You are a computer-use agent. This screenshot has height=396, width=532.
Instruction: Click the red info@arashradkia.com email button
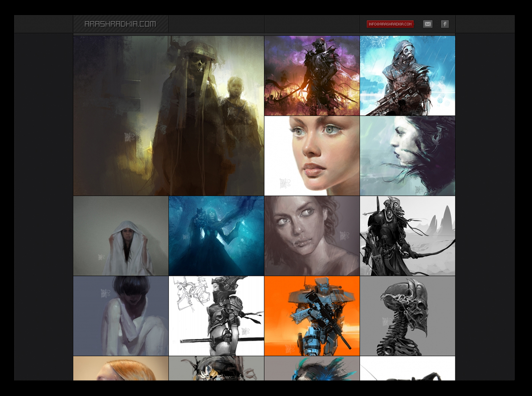[390, 24]
